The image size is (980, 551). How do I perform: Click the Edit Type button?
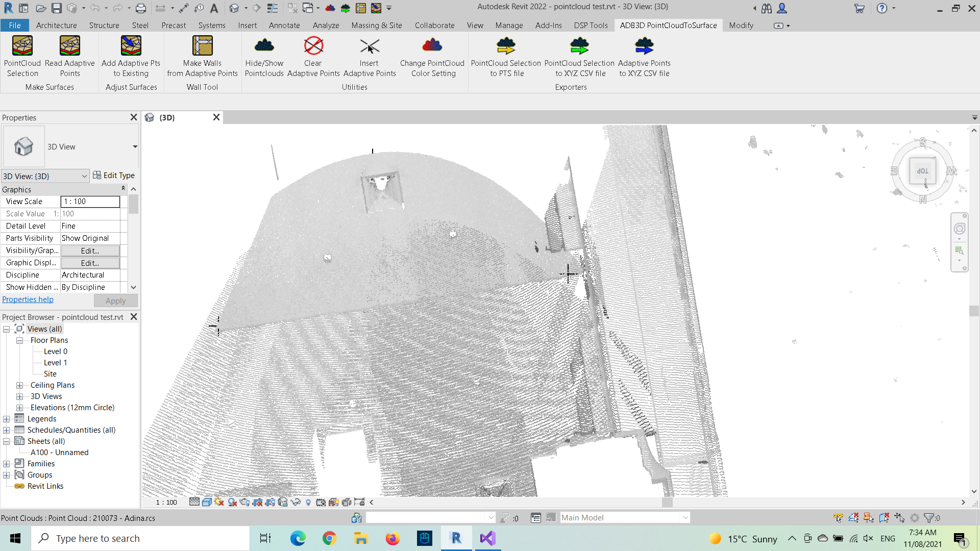pos(114,176)
